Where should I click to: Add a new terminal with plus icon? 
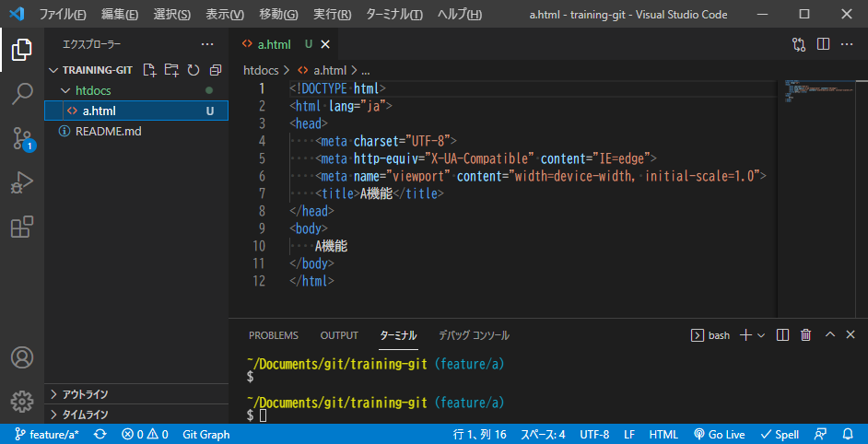[x=745, y=335]
